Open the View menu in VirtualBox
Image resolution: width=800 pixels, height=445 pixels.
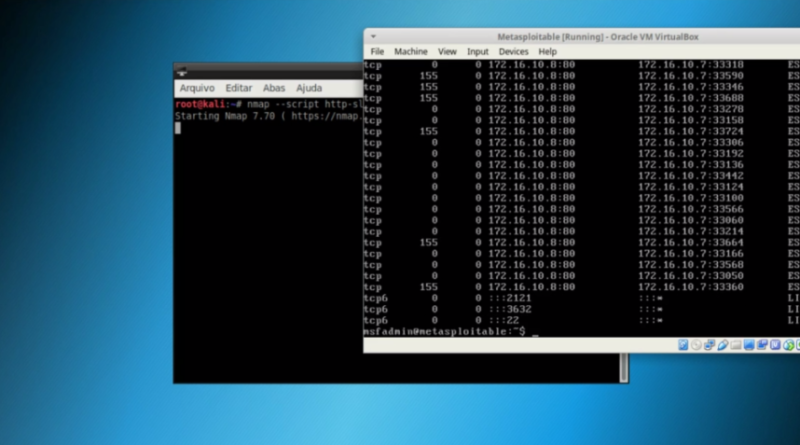click(x=447, y=52)
